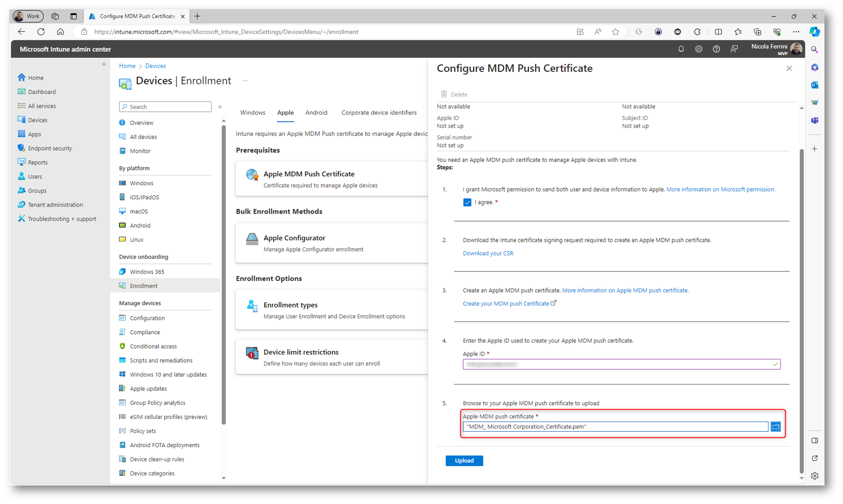
Task: Click the Apple MDM push certificate file field
Action: pyautogui.click(x=615, y=426)
